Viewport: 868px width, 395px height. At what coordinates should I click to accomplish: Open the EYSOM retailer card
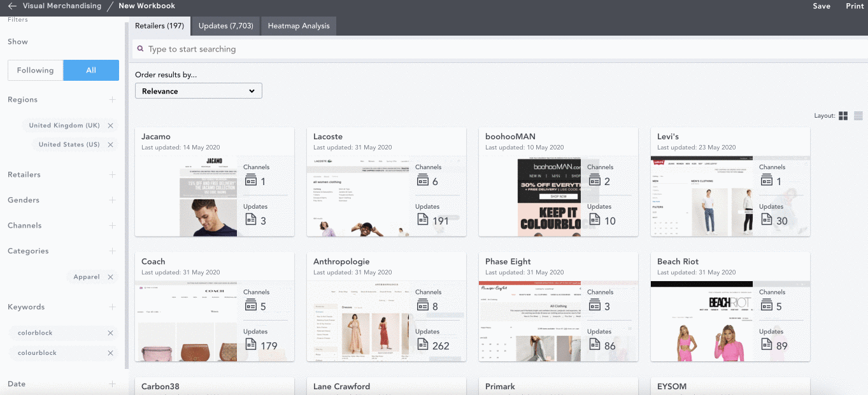coord(730,386)
